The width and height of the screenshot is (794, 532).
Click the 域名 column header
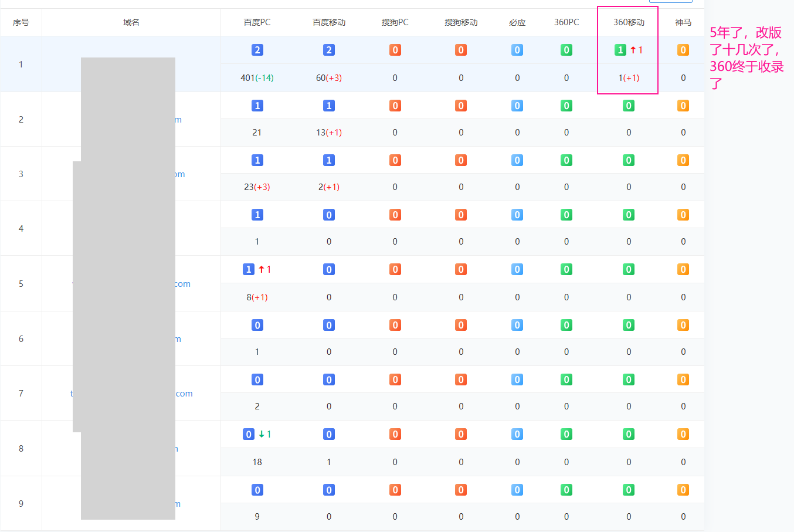pyautogui.click(x=131, y=22)
